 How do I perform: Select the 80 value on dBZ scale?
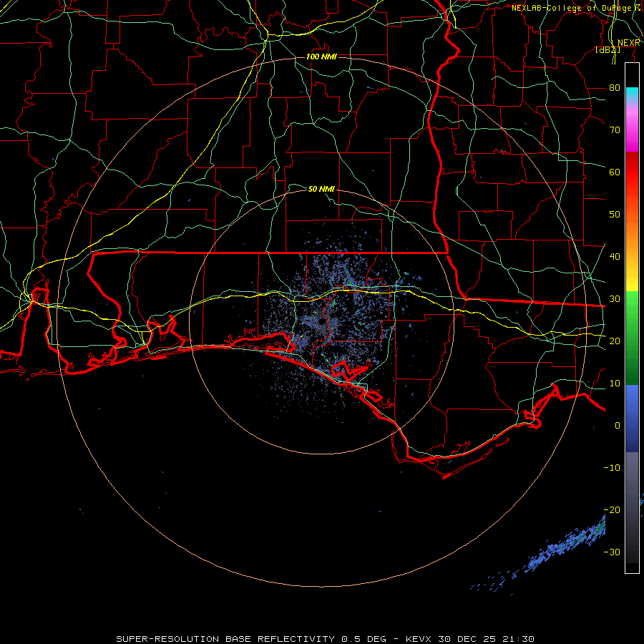615,87
